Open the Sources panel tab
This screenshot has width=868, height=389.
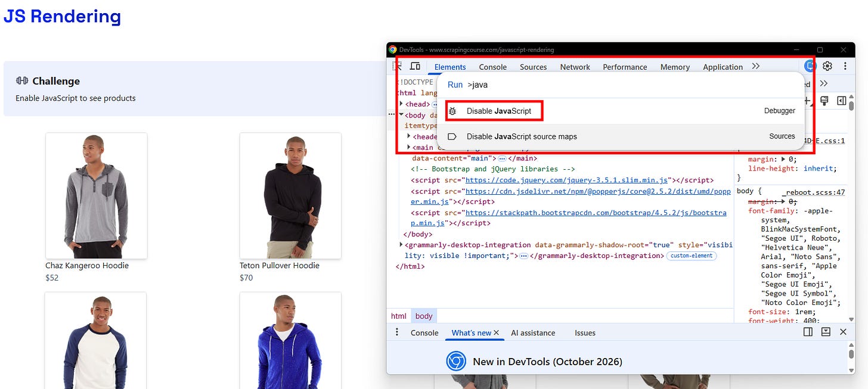[534, 67]
